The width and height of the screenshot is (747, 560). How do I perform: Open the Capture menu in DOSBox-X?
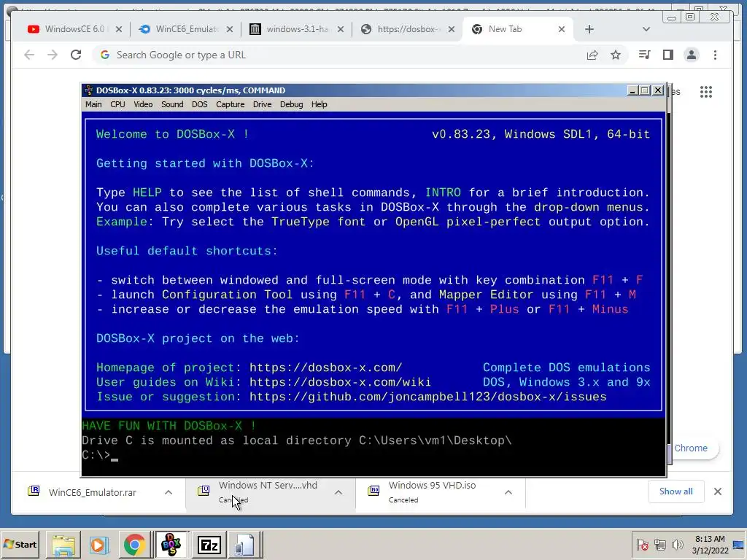(230, 104)
